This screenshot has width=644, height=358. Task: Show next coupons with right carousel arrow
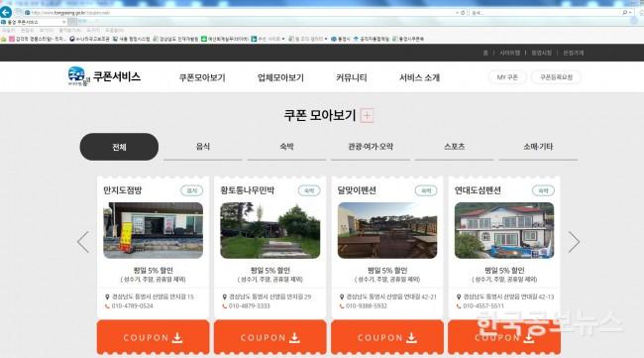tap(574, 242)
